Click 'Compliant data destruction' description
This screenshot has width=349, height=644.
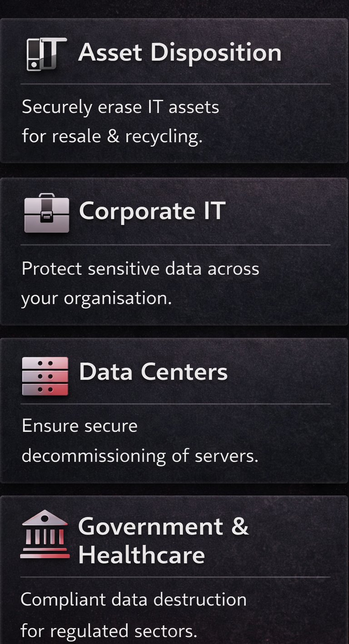[x=134, y=600]
